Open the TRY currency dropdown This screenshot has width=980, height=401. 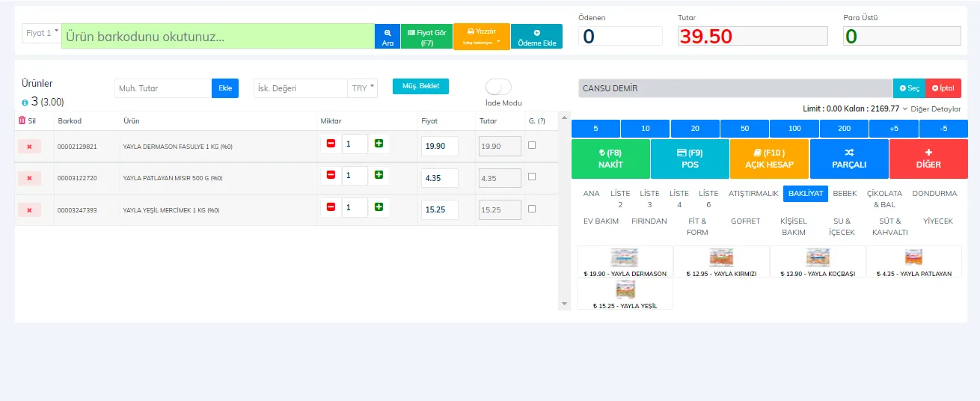(363, 88)
